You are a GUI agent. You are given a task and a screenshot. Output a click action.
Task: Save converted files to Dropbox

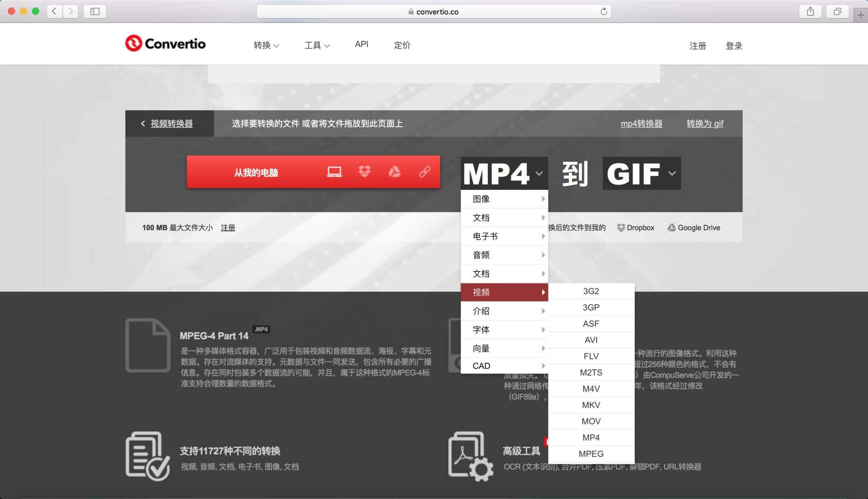[636, 227]
